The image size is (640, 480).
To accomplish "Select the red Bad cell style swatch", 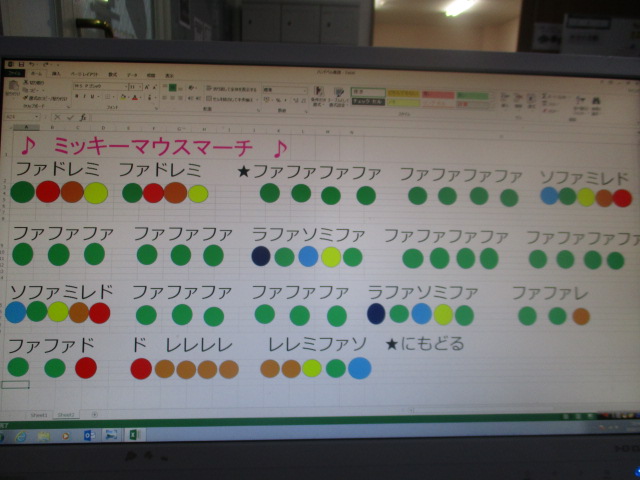I will pos(438,95).
